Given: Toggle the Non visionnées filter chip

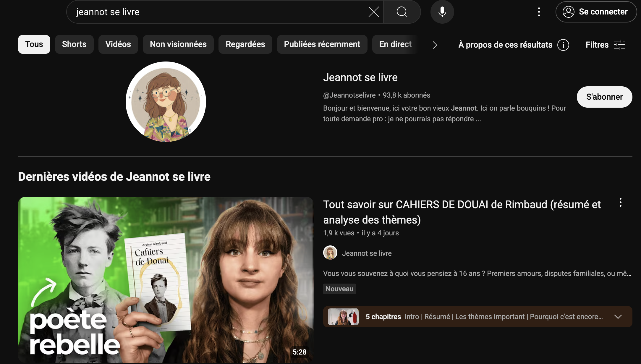Looking at the screenshot, I should pyautogui.click(x=178, y=44).
